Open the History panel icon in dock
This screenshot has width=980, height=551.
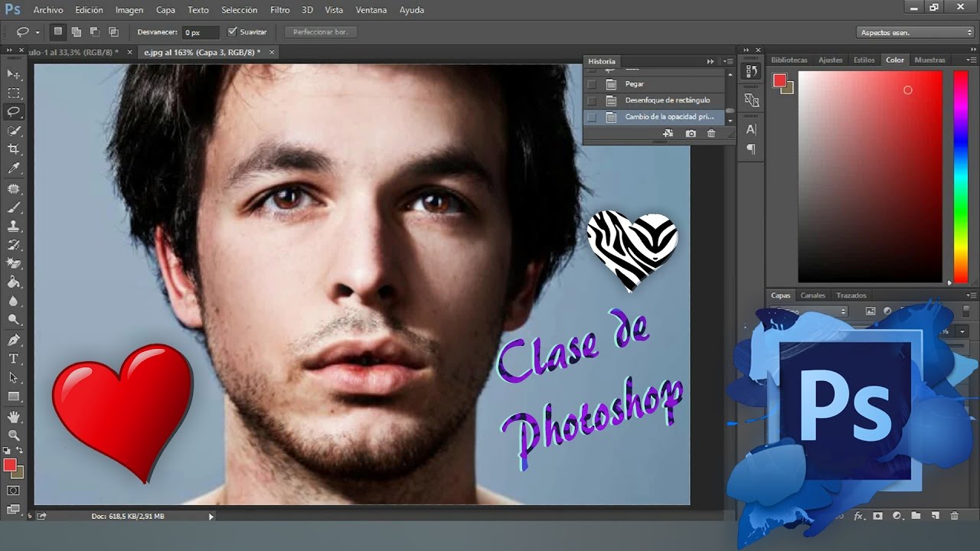[x=751, y=71]
